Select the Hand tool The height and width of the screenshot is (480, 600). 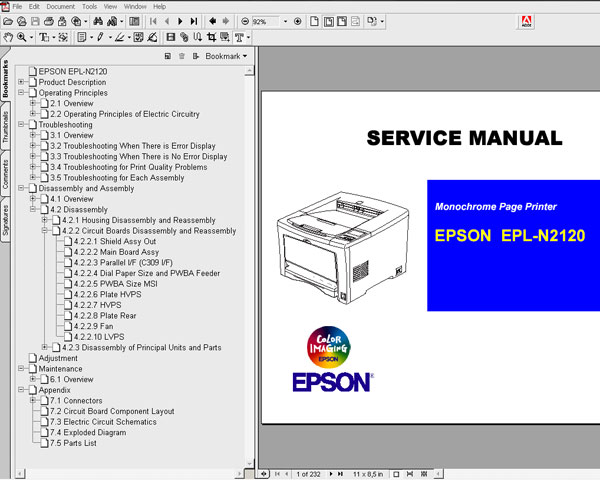8,37
